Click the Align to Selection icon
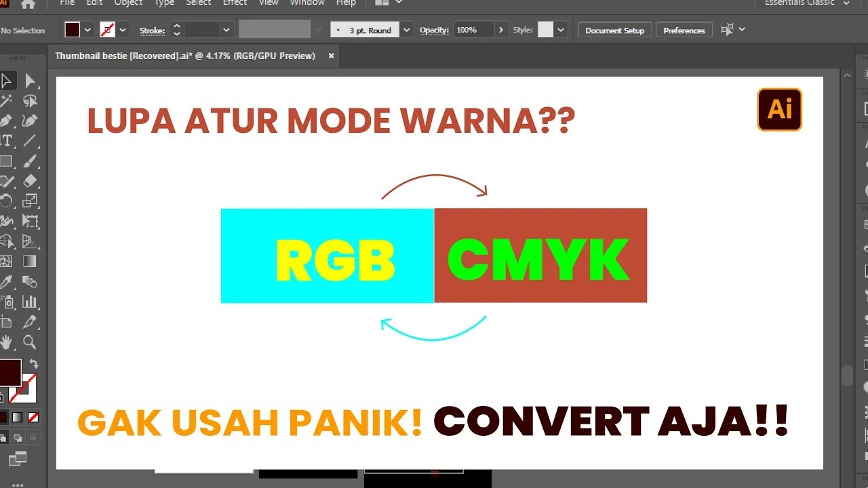The height and width of the screenshot is (488, 868). click(728, 30)
